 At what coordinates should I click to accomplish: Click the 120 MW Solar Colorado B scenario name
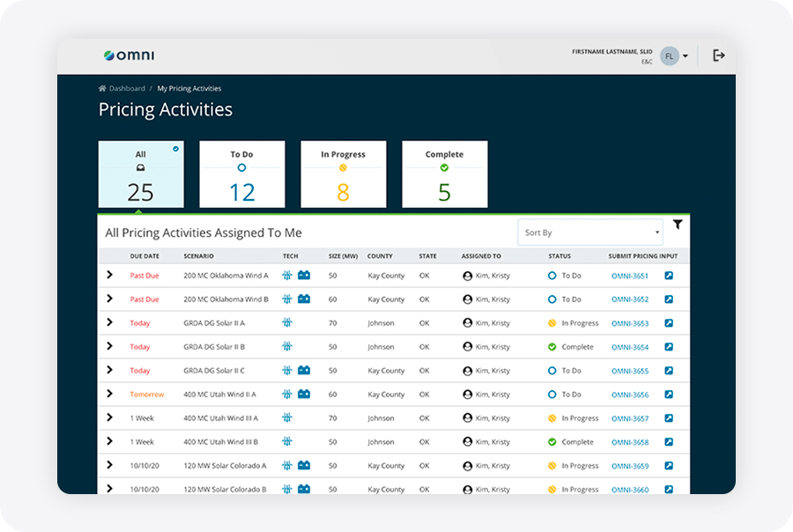coord(225,490)
